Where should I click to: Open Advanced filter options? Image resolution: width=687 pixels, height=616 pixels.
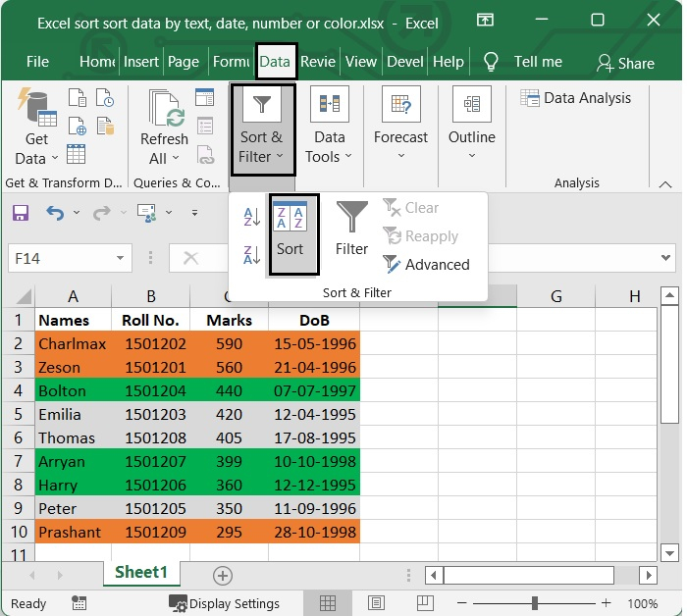[x=426, y=264]
